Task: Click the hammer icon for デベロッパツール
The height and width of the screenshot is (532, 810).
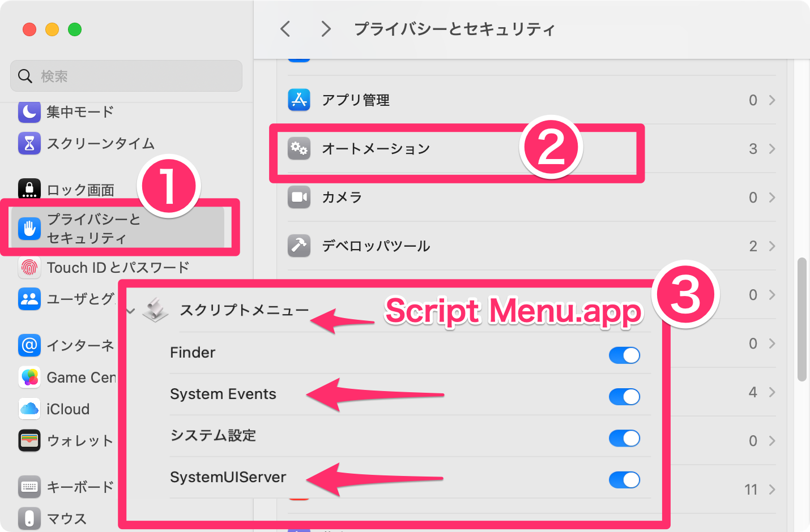Action: [x=299, y=246]
